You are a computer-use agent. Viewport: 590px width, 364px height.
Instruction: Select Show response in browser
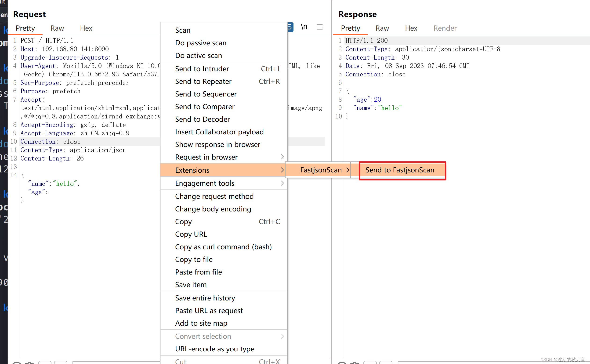(x=224, y=144)
